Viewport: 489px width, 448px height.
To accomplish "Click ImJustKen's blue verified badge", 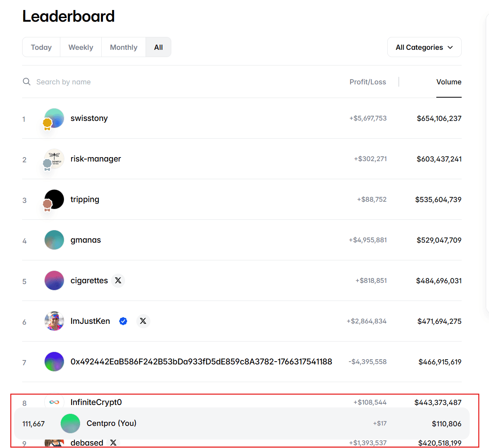I will (x=123, y=321).
